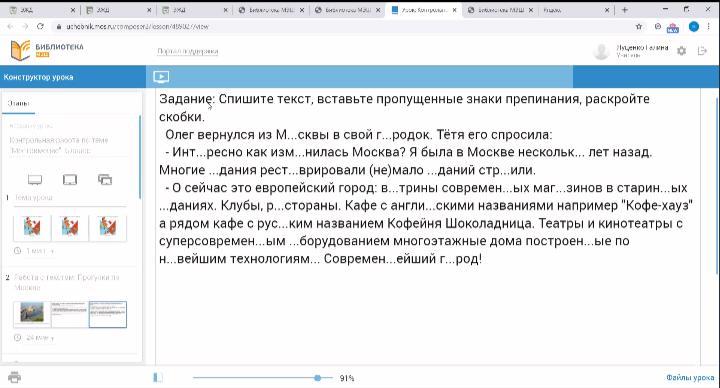Bookmark the page with the star icon
The height and width of the screenshot is (388, 720).
(x=639, y=27)
